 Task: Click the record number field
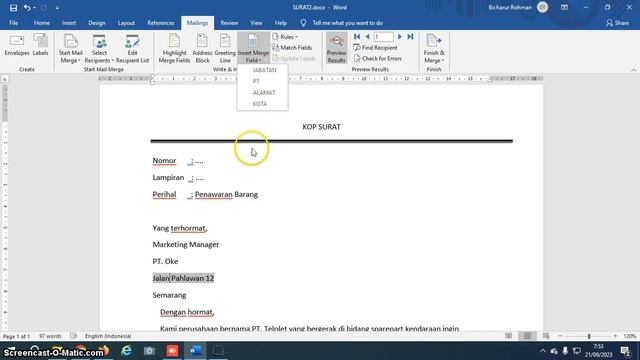click(383, 37)
